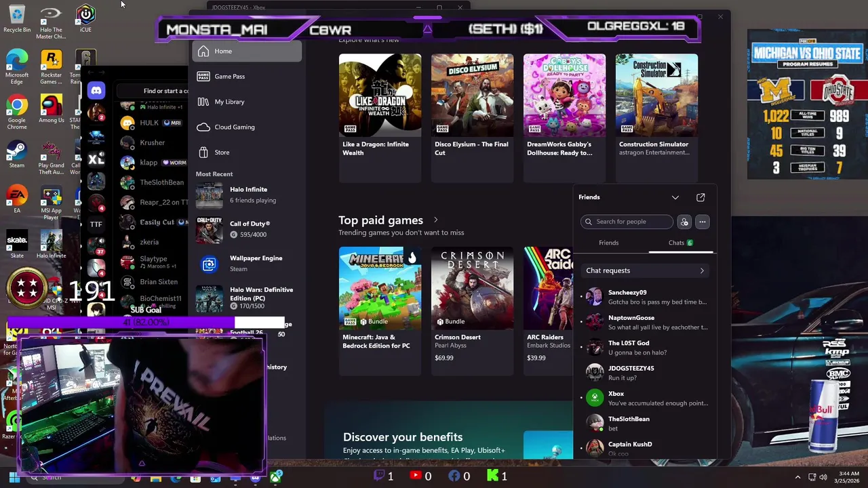Open Game Pass in the Xbox sidebar
This screenshot has height=488, width=868.
pos(247,77)
